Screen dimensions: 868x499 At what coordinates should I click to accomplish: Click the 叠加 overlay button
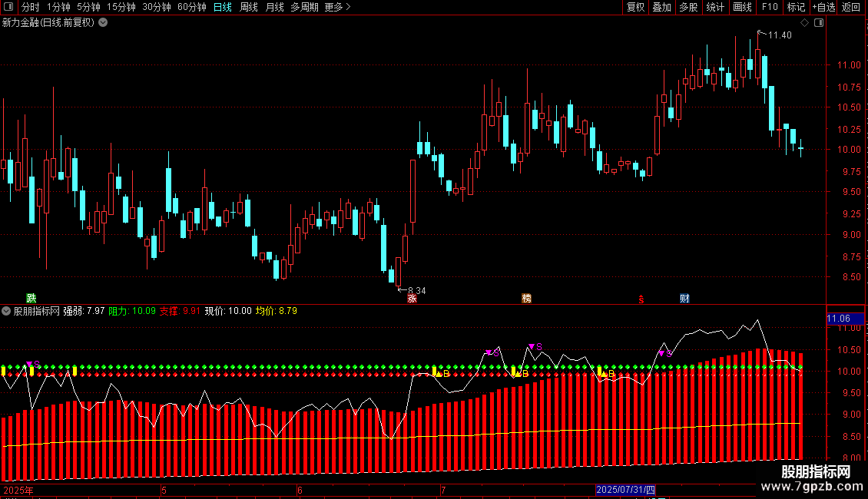[x=661, y=7]
